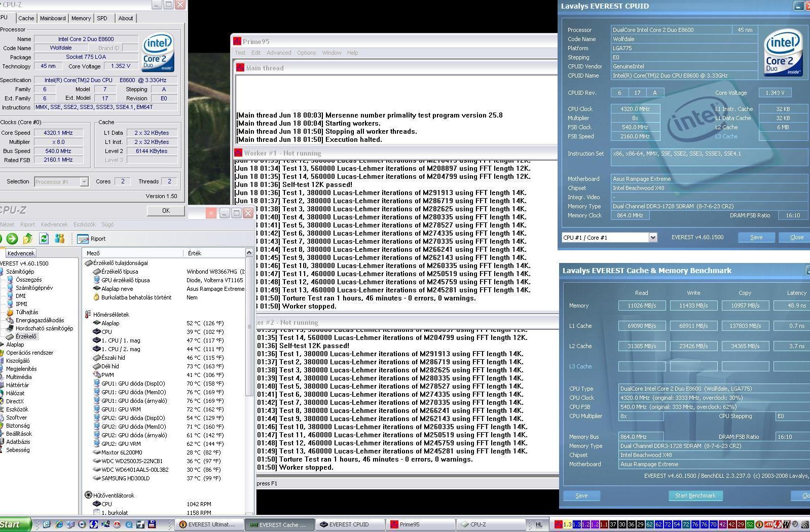Select the Déli híd temperature row
Image resolution: width=810 pixels, height=532 pixels.
(x=165, y=366)
